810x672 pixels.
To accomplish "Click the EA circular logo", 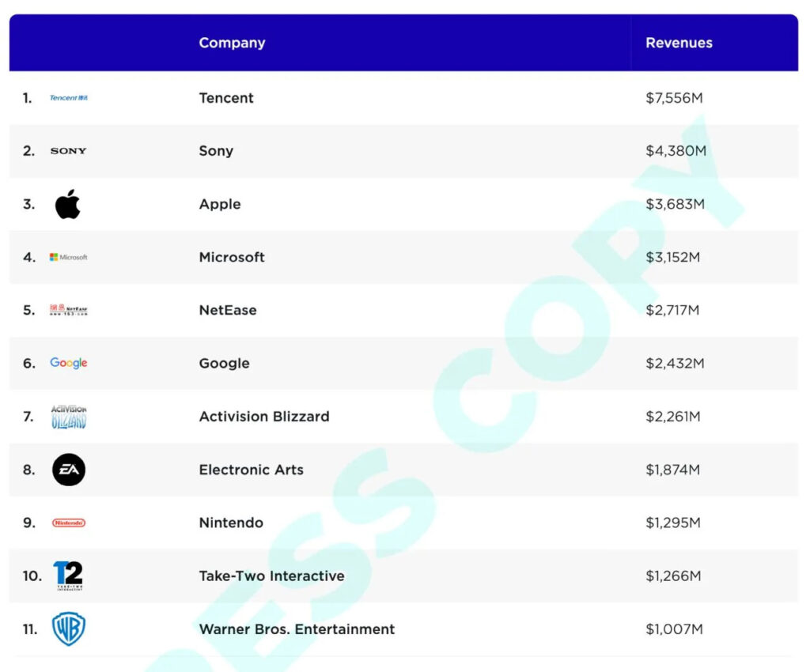I will (69, 470).
